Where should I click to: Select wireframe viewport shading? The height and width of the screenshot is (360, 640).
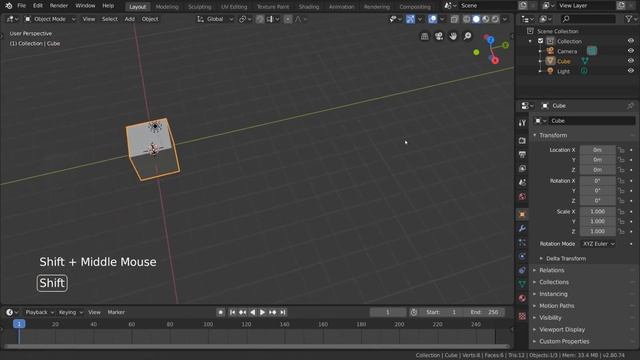pyautogui.click(x=467, y=19)
